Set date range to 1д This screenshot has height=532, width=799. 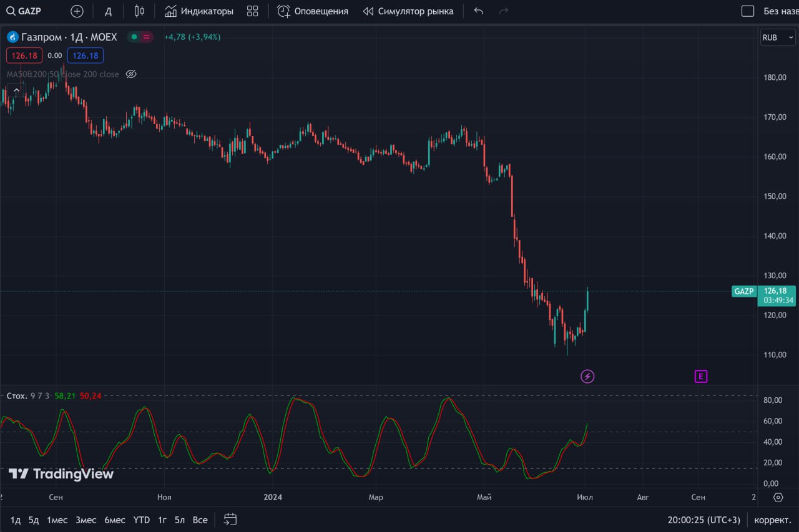coord(16,520)
